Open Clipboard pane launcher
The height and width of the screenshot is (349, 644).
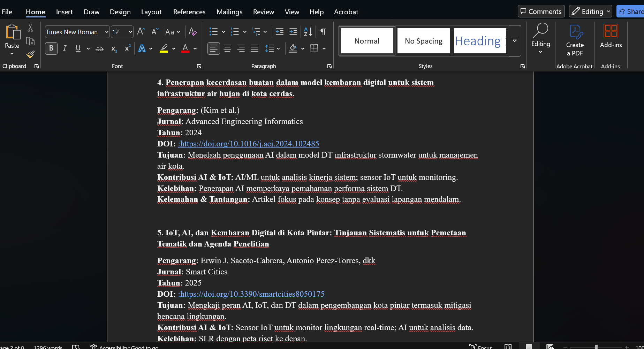(x=37, y=66)
